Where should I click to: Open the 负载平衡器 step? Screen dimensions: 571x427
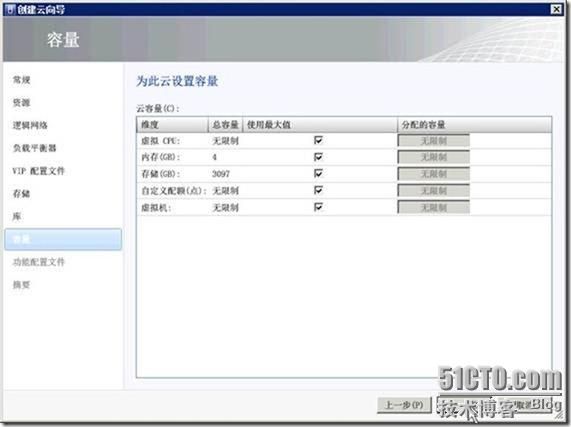point(35,148)
